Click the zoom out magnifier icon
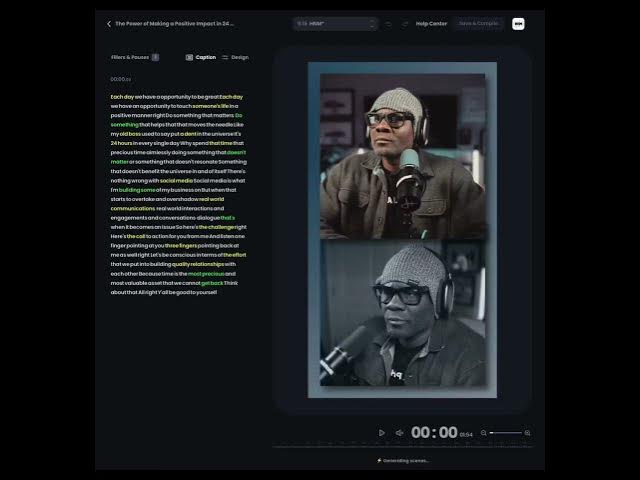640x480 pixels. pos(484,433)
